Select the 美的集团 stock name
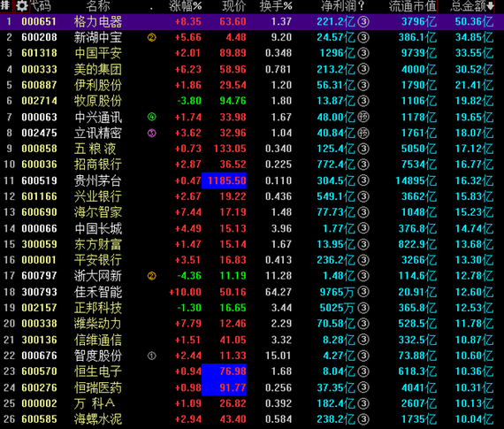 pos(98,69)
